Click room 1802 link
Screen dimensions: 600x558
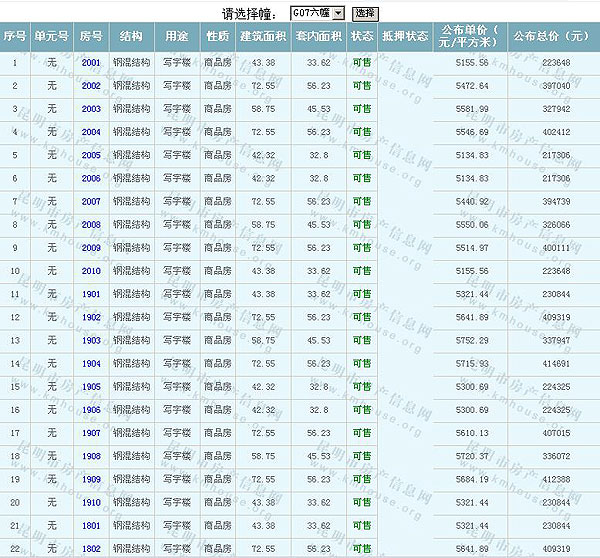[91, 548]
